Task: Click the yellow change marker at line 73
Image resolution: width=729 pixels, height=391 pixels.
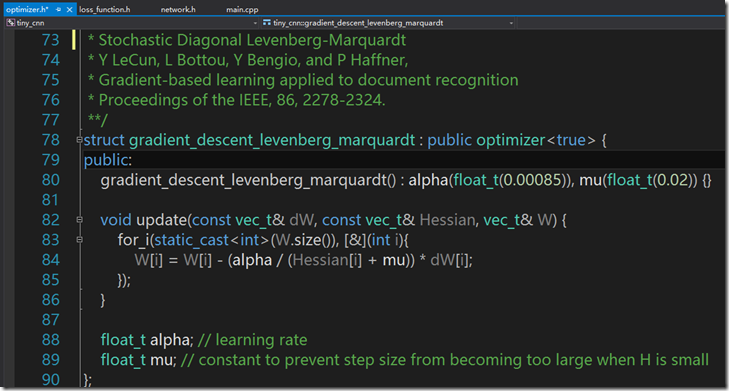Action: 73,40
